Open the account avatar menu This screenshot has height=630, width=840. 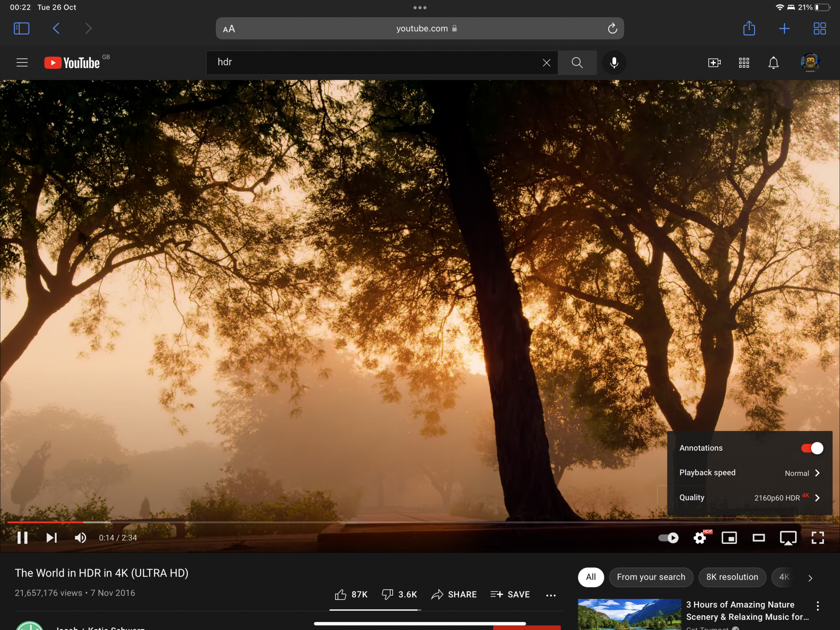(x=810, y=63)
